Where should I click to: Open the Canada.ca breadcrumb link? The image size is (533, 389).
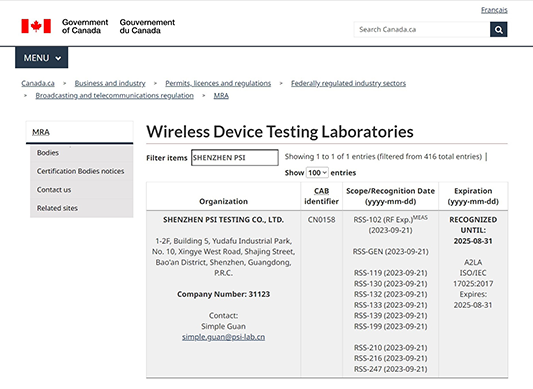point(38,83)
